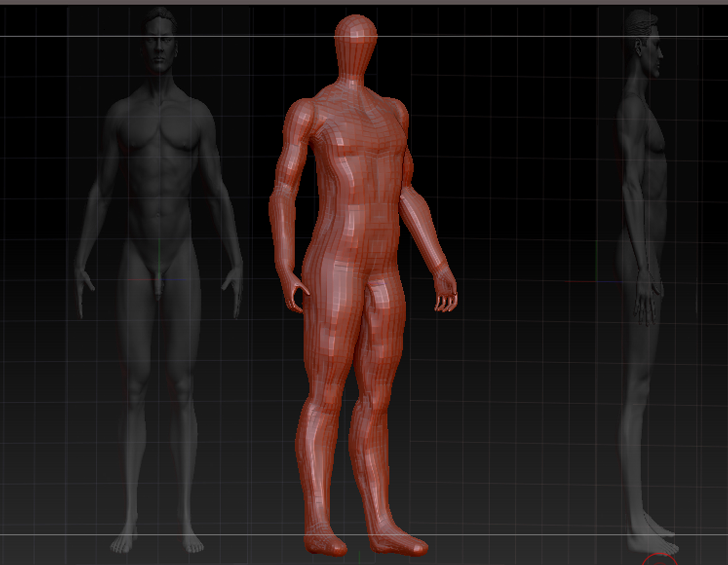Click the front reference figure's chest
This screenshot has width=728, height=565.
(160, 130)
